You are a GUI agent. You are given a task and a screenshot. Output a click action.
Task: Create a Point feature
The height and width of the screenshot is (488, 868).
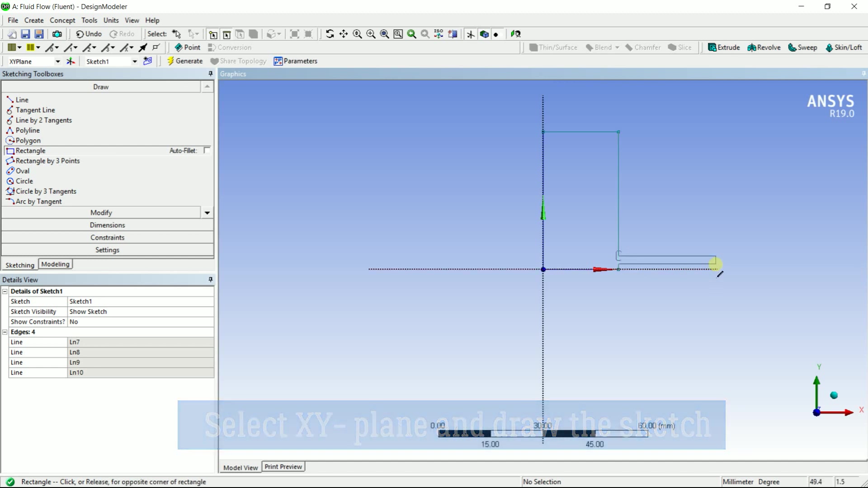(x=187, y=47)
